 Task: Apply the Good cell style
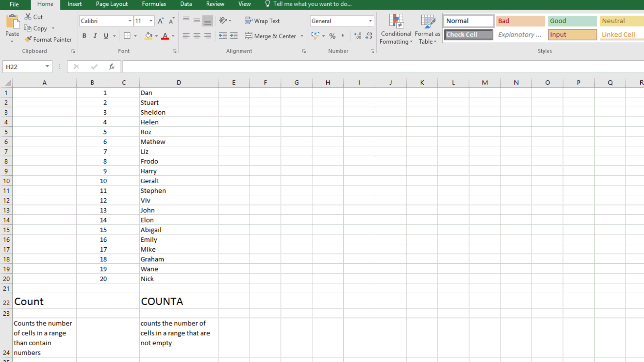[x=572, y=21]
